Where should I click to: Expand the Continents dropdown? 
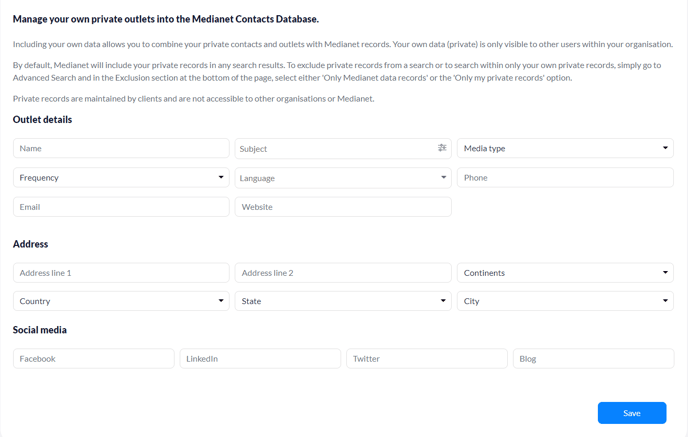tap(565, 273)
